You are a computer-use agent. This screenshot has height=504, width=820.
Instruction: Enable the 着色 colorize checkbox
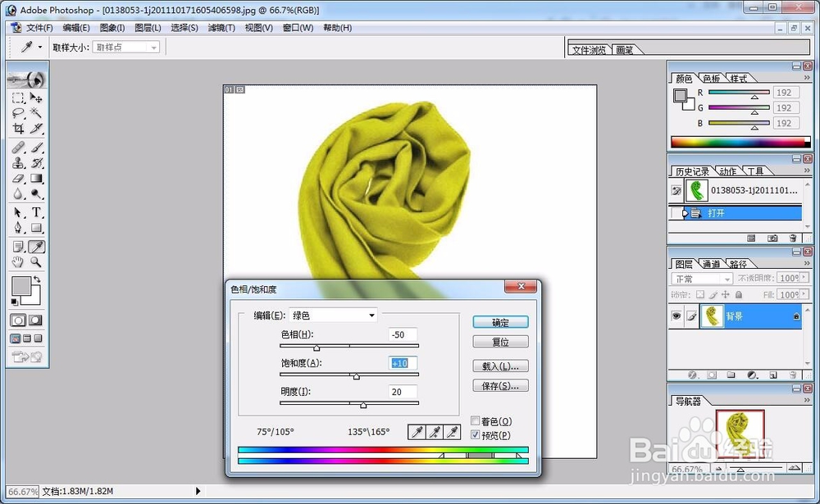(x=474, y=421)
